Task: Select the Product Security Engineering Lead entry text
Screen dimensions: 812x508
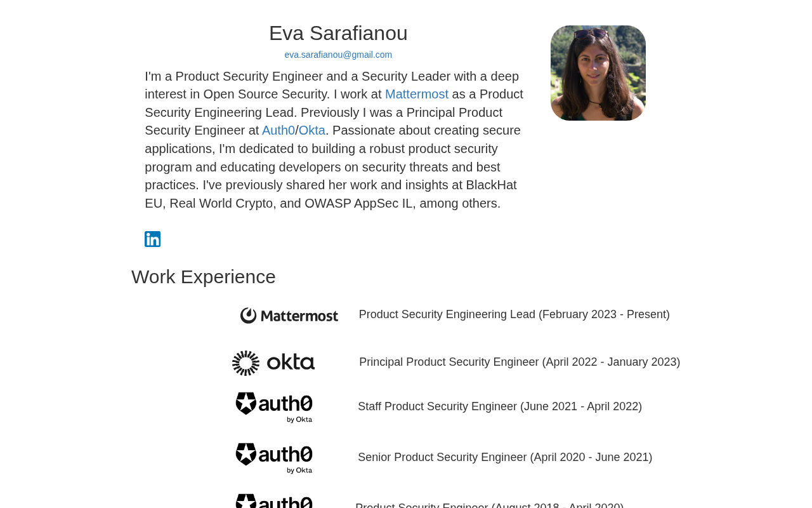Action: (x=514, y=314)
